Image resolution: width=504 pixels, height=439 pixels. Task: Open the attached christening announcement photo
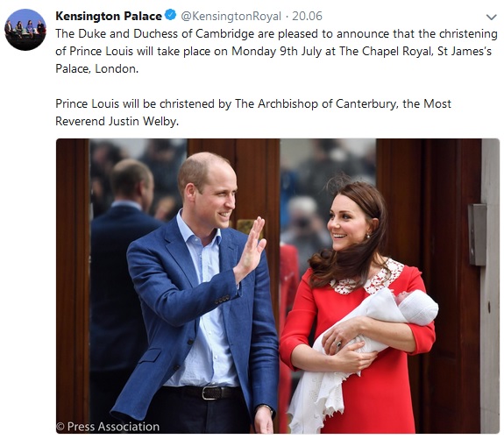[x=278, y=286]
